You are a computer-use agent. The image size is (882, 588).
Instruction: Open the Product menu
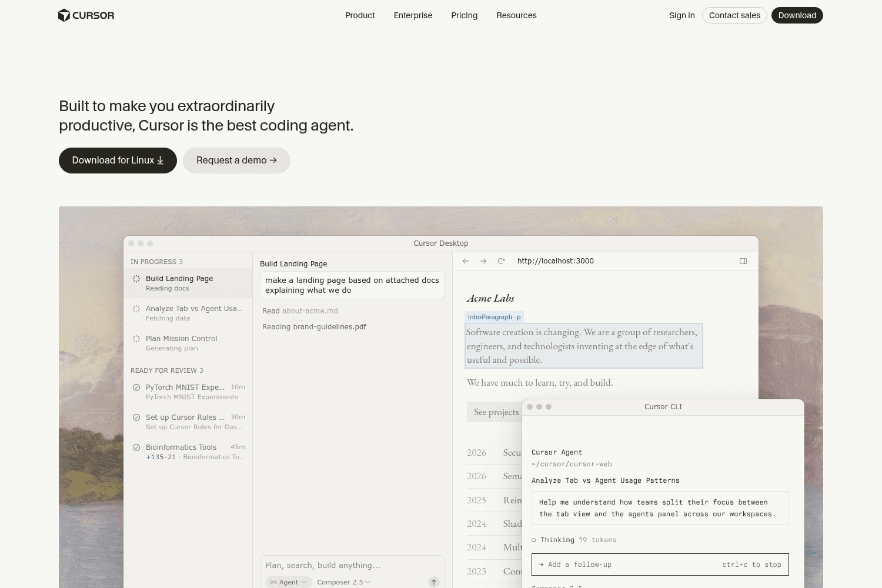360,15
